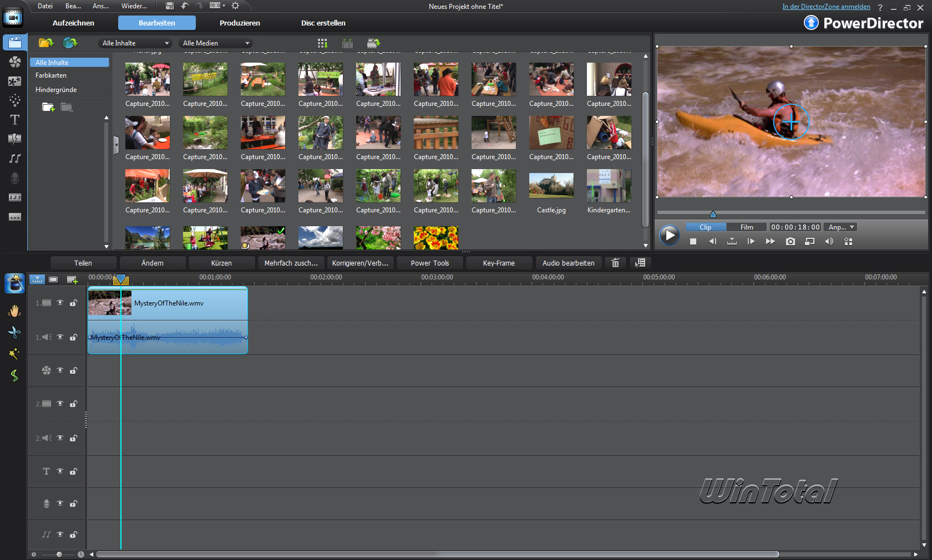Open the Audio Mixing room music note icon
The image size is (932, 560).
tap(15, 159)
